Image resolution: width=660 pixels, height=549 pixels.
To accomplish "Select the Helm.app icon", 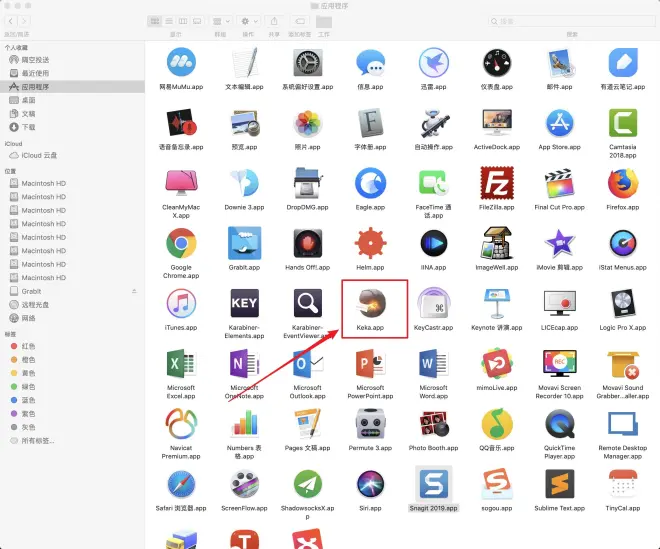I will coord(370,243).
